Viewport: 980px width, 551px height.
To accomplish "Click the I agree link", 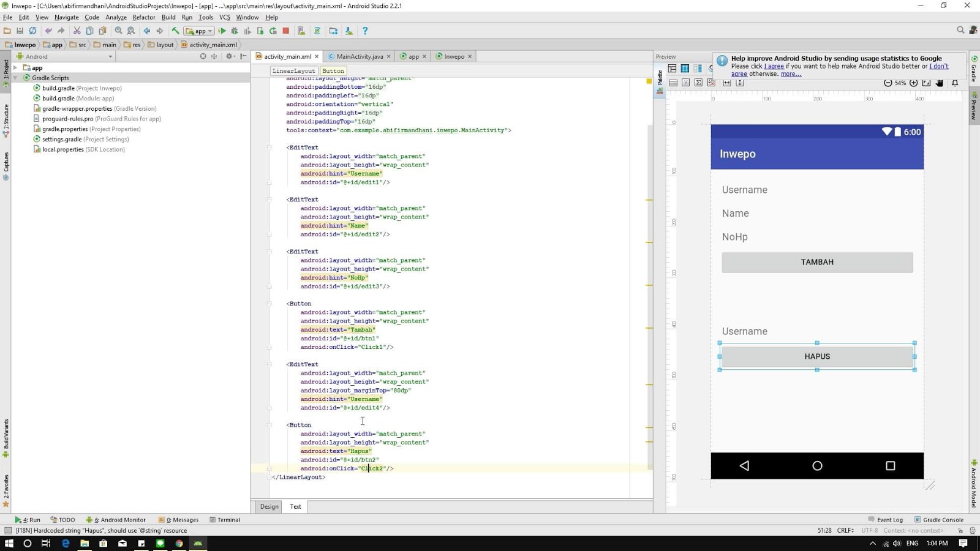I will coord(773,66).
